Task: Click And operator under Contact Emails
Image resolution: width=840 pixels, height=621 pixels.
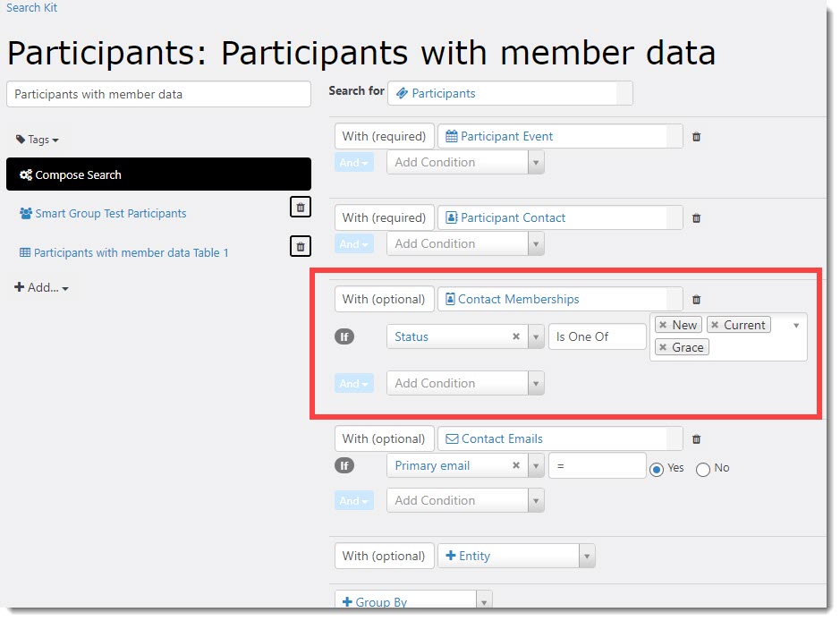Action: [354, 501]
